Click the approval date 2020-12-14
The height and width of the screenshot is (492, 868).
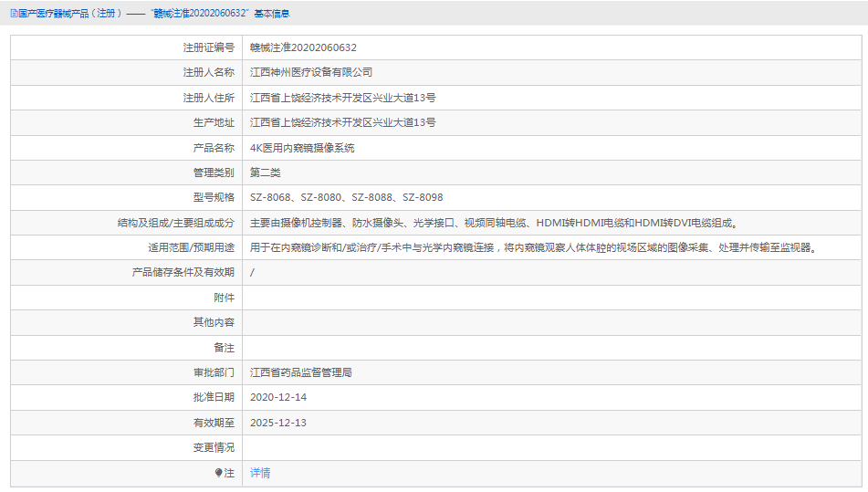click(x=278, y=397)
